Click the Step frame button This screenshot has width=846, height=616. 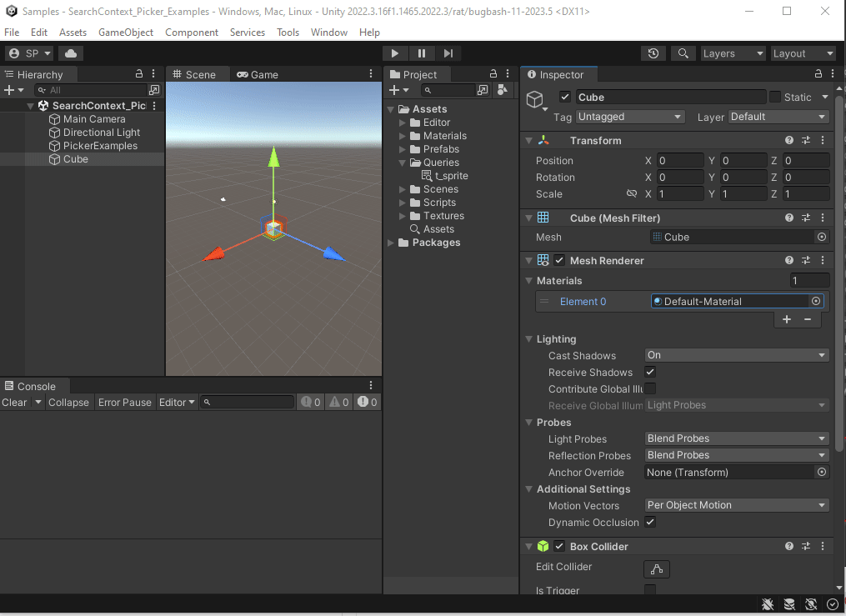tap(448, 53)
